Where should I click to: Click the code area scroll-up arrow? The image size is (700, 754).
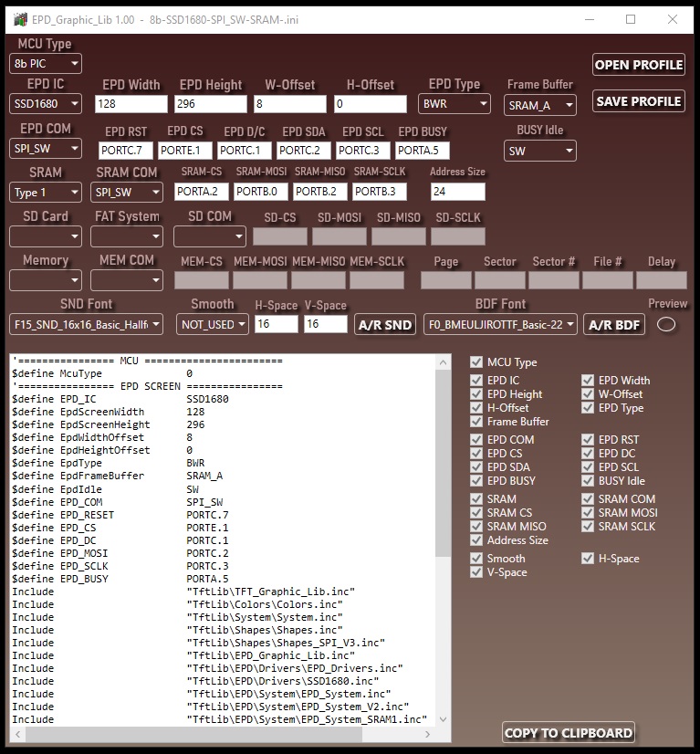pos(444,362)
